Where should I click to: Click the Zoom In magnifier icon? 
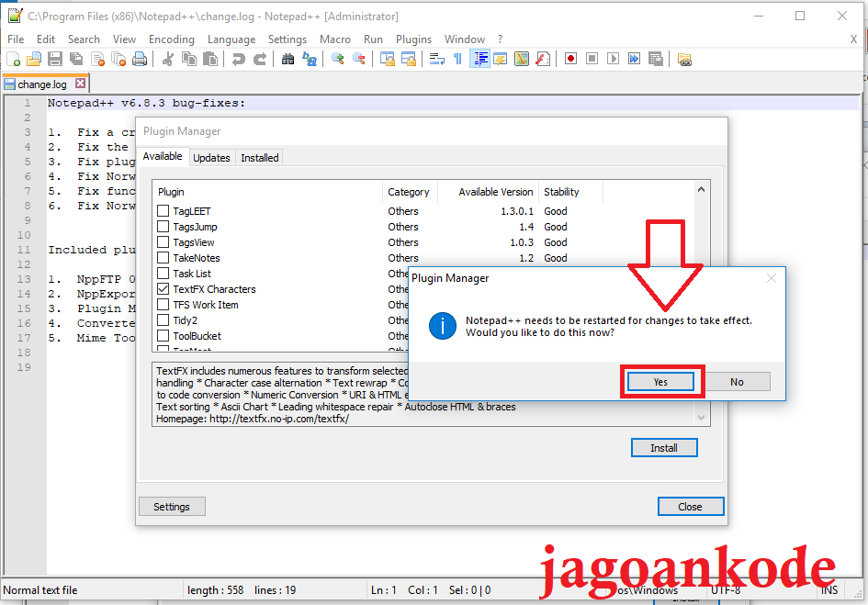click(x=337, y=59)
